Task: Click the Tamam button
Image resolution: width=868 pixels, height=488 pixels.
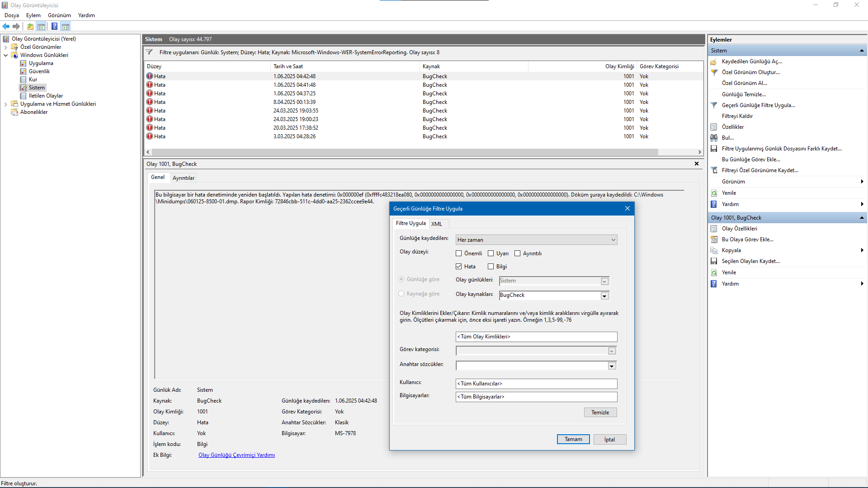Action: coord(573,439)
